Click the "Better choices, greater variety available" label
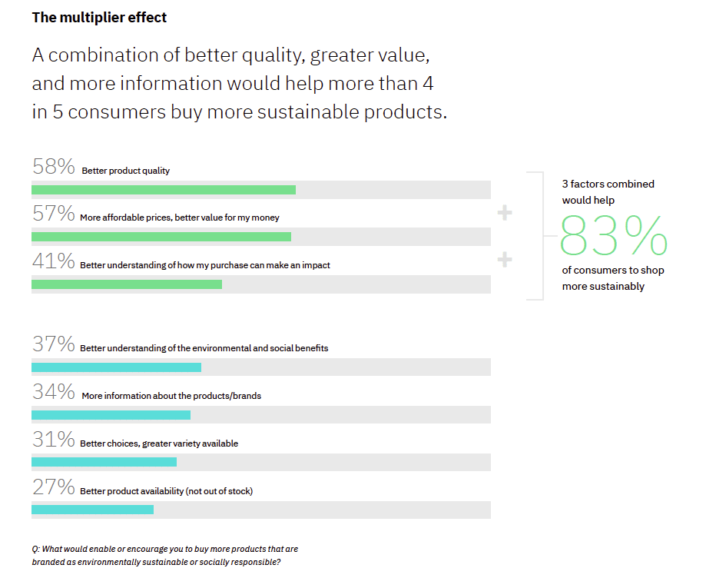Screen dimensions: 716x588 (x=159, y=443)
